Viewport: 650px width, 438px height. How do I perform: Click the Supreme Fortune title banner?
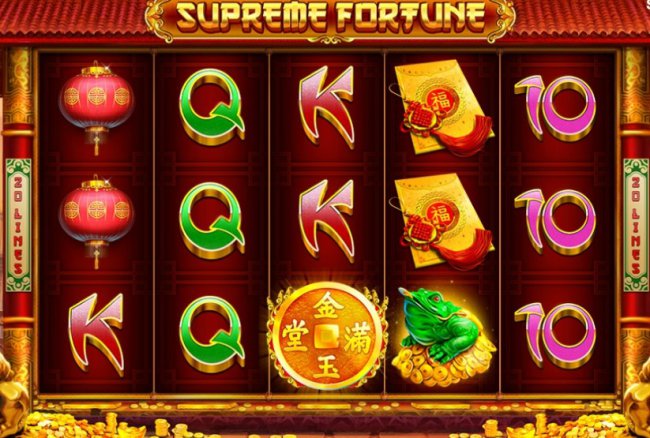(x=330, y=18)
